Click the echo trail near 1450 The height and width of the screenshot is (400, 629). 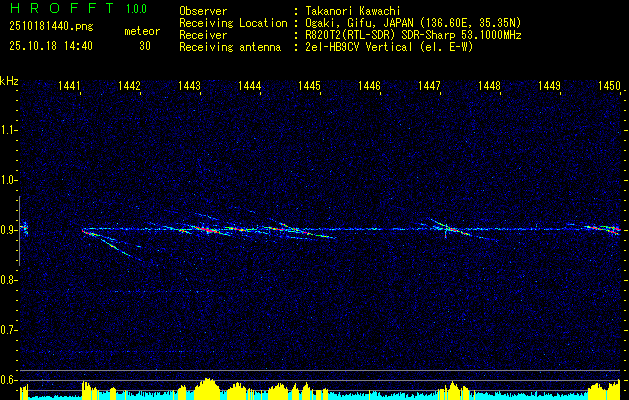tap(602, 229)
